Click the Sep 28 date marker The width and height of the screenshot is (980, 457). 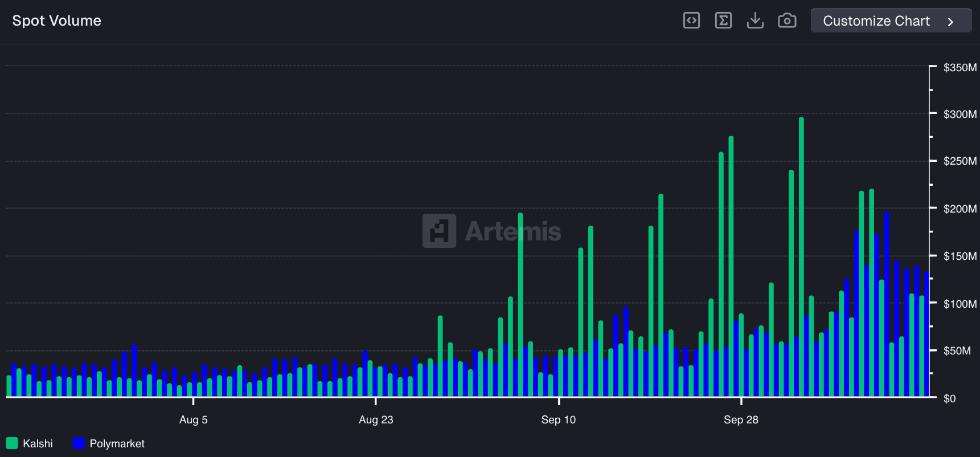click(741, 419)
